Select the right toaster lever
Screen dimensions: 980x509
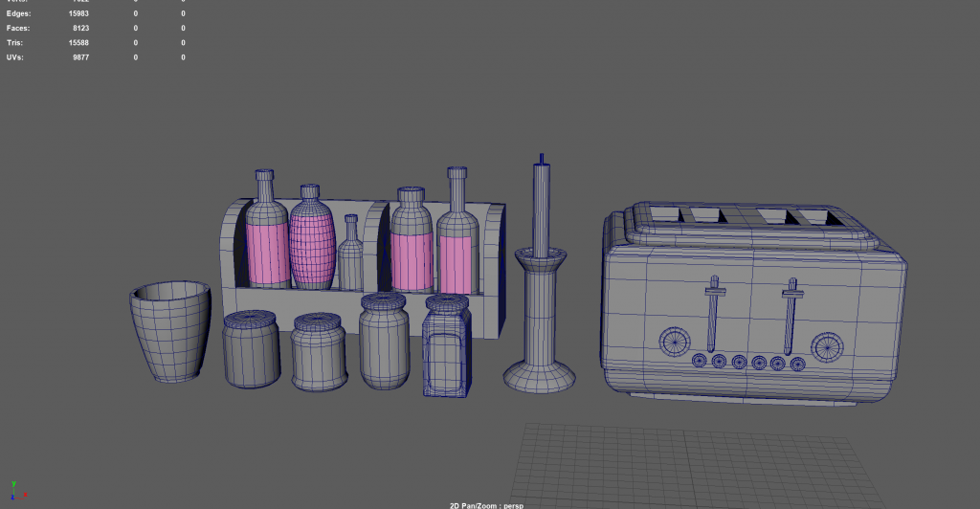point(791,317)
